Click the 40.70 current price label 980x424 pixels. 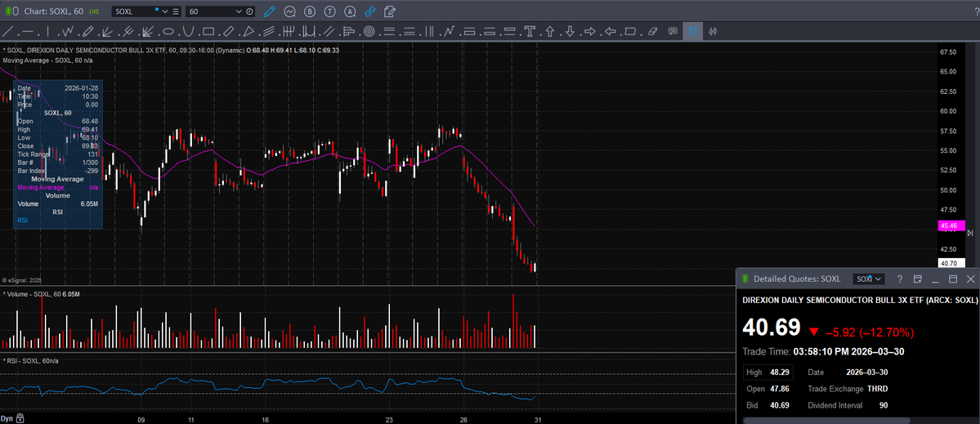[x=951, y=264]
